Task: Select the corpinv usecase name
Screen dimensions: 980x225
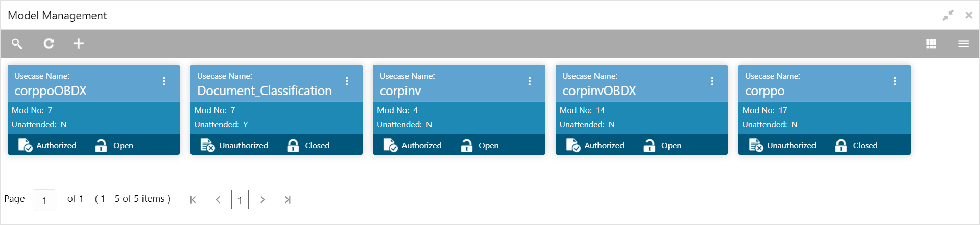Action: tap(400, 91)
